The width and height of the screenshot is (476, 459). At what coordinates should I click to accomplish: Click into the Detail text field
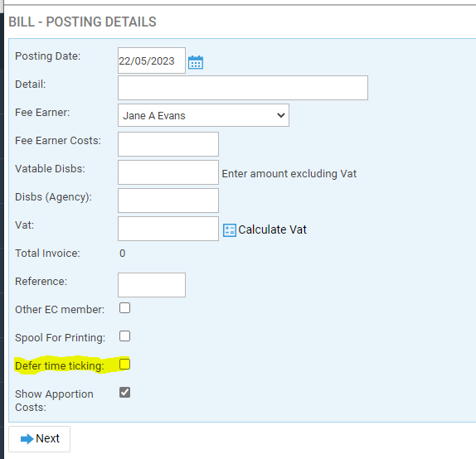(243, 88)
